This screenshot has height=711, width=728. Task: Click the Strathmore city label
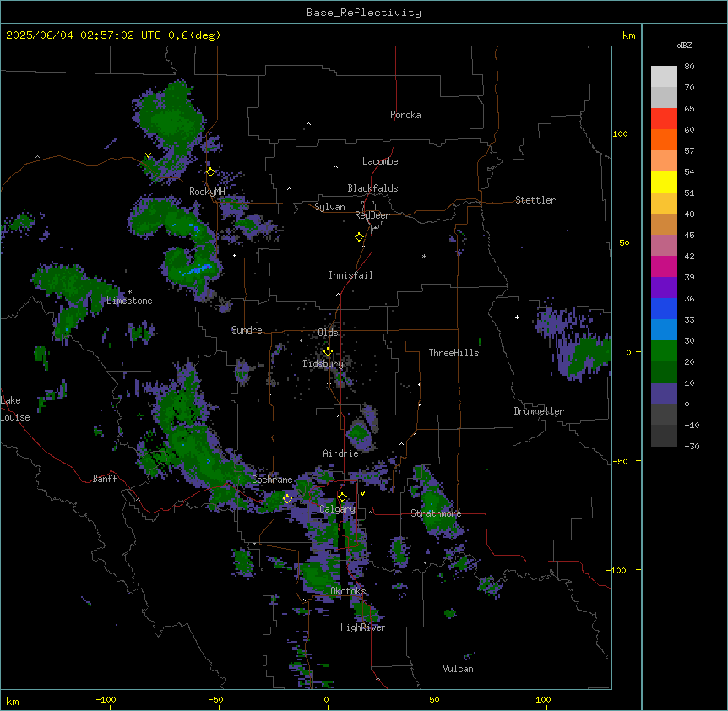[x=436, y=513]
